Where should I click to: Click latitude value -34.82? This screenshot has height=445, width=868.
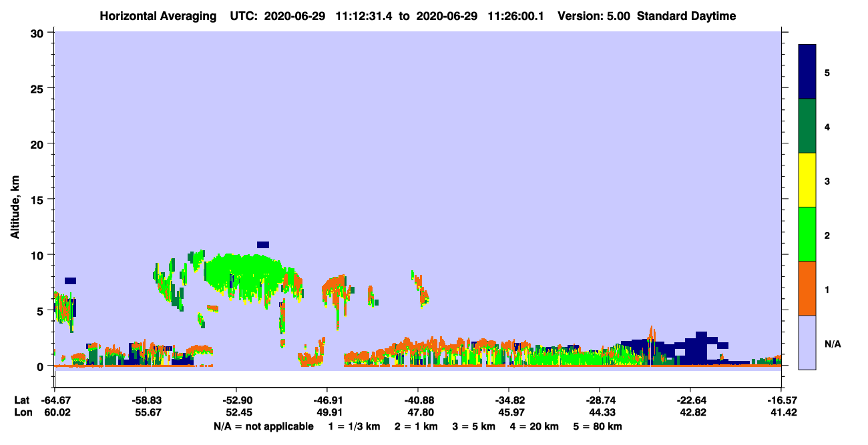pyautogui.click(x=509, y=400)
